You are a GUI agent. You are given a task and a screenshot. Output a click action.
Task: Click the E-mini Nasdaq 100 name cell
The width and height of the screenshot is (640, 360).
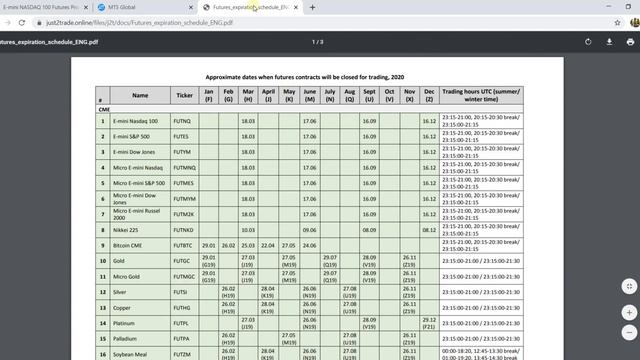click(x=140, y=121)
